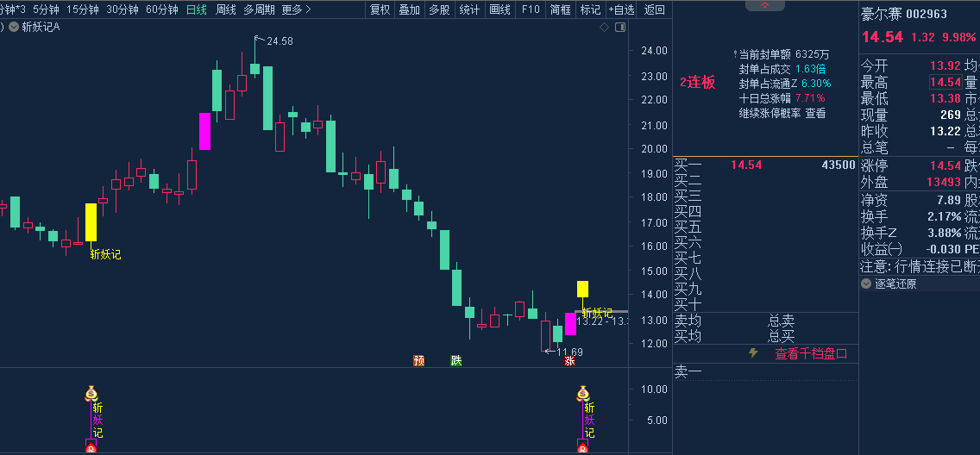
Task: Expand the 更多 timeframe options
Action: coord(296,9)
